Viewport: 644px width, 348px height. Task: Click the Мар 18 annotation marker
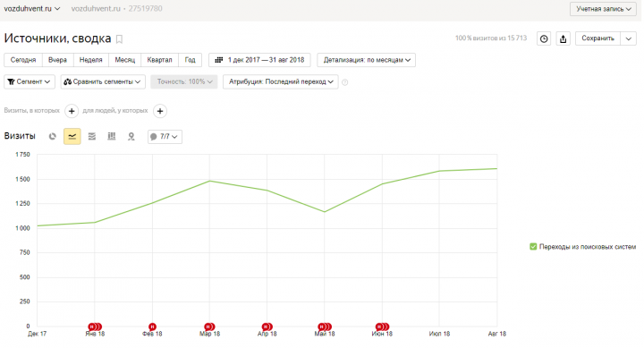click(x=209, y=327)
